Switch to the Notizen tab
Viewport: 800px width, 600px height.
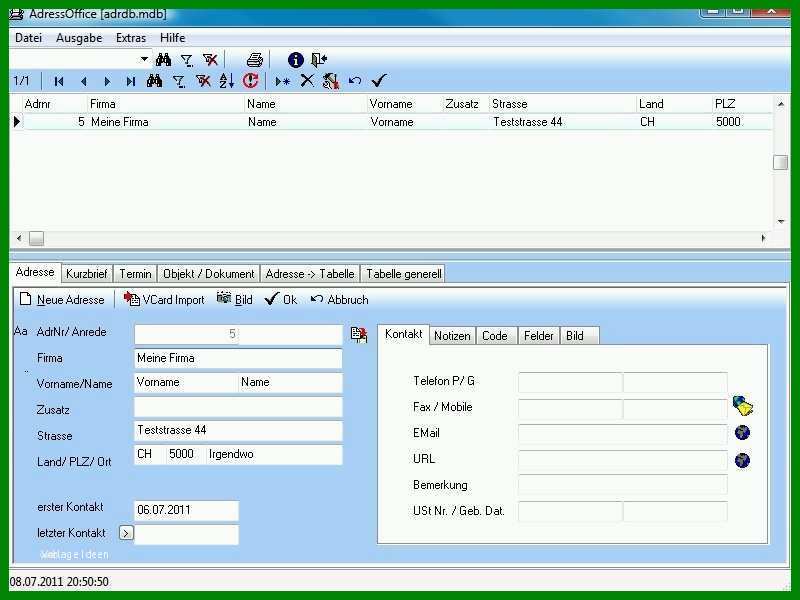point(452,336)
